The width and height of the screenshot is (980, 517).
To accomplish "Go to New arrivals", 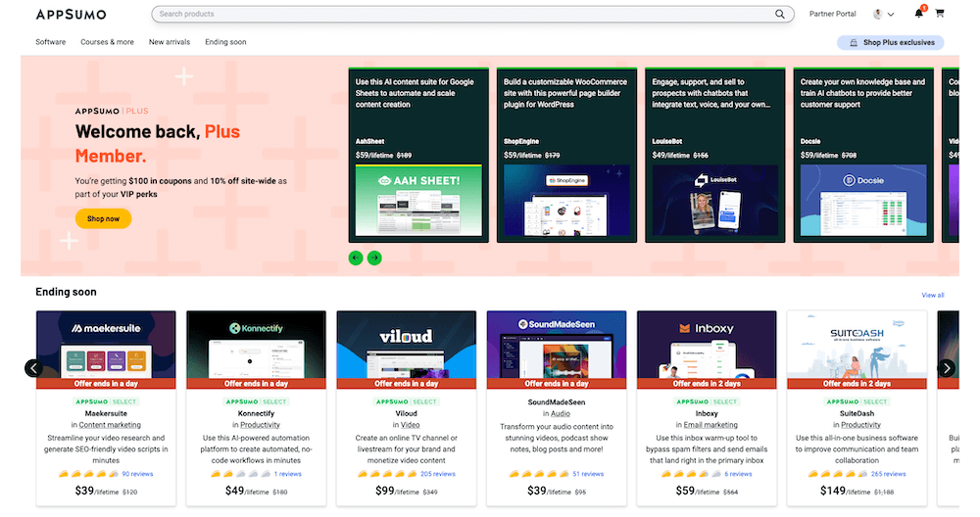I will (x=170, y=42).
